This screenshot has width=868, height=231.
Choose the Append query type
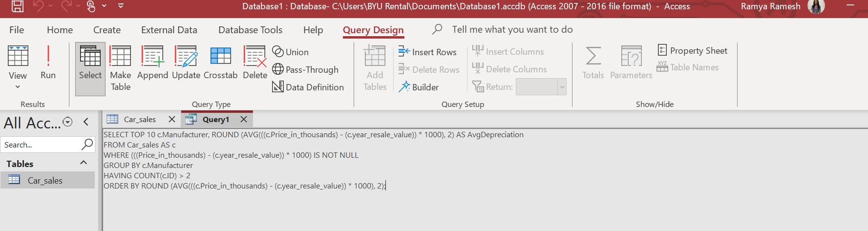[x=152, y=62]
